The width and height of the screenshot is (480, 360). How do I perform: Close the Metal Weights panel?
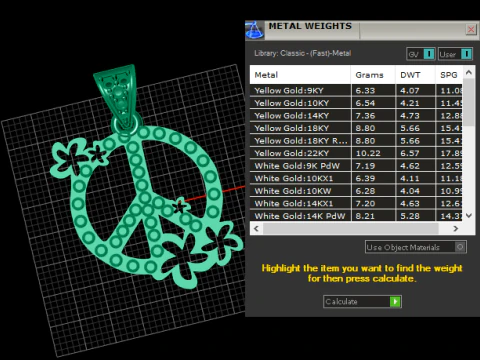[x=471, y=30]
